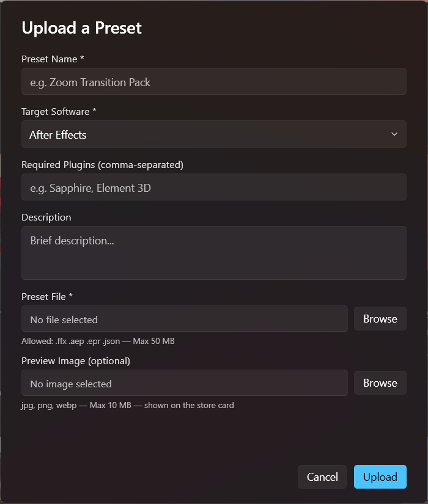The height and width of the screenshot is (504, 428).
Task: Click the Preset Name input field
Action: pyautogui.click(x=213, y=81)
